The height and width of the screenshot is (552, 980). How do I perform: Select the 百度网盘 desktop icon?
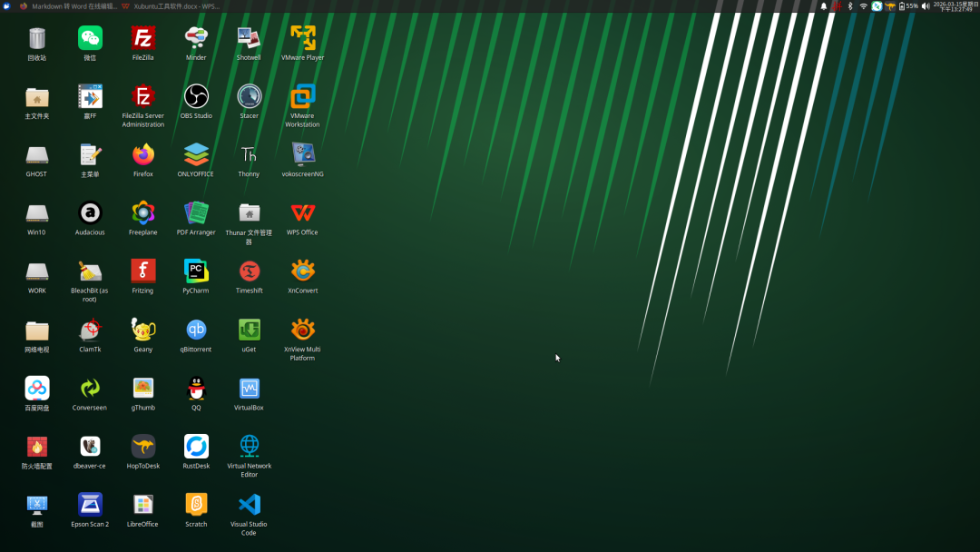coord(37,394)
